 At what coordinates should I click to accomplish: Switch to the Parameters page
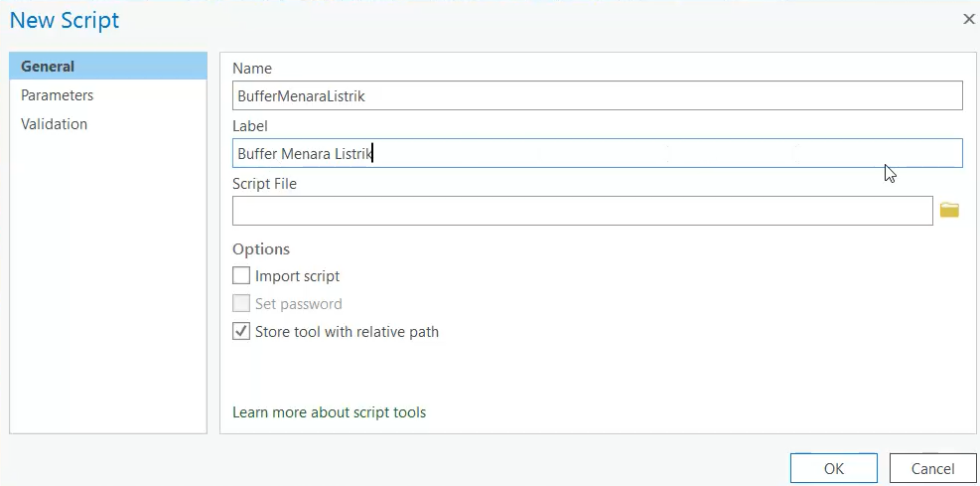pos(58,95)
